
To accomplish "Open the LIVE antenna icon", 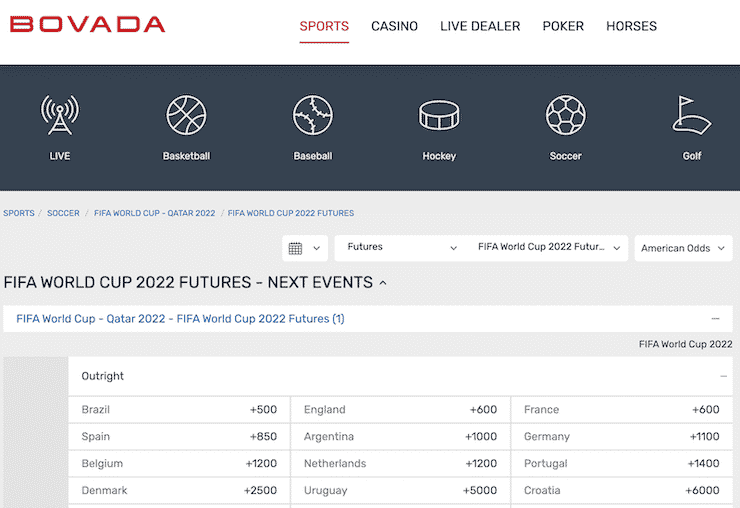I will 60,115.
